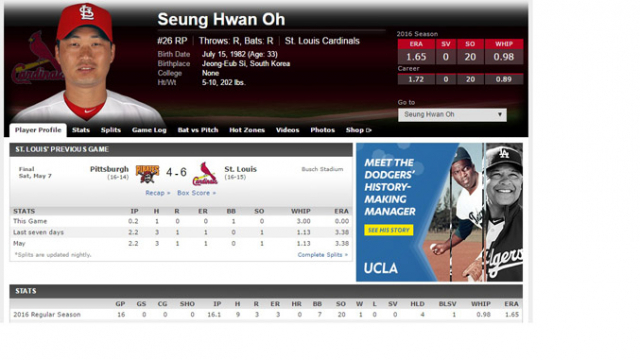This screenshot has width=640, height=360.
Task: Click the Seung Hwan Oh player headshot
Action: point(86,63)
